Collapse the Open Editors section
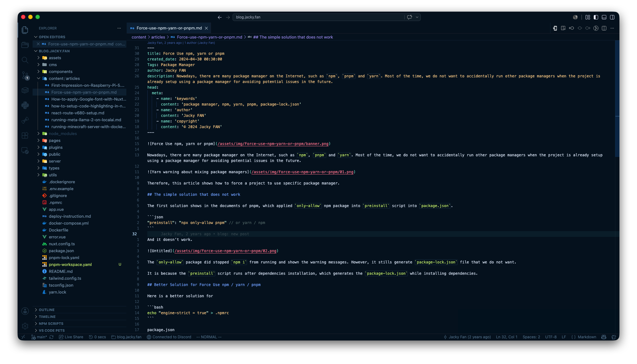637x364 pixels. point(80,37)
